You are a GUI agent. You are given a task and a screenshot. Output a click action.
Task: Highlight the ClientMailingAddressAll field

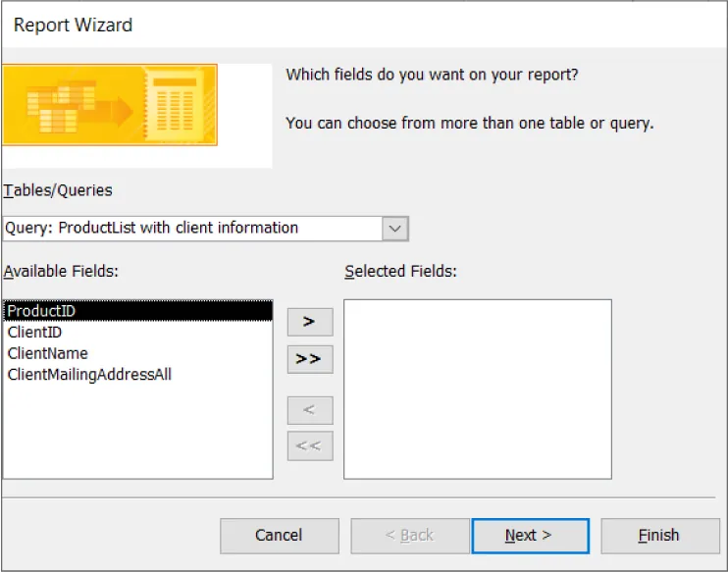[89, 375]
